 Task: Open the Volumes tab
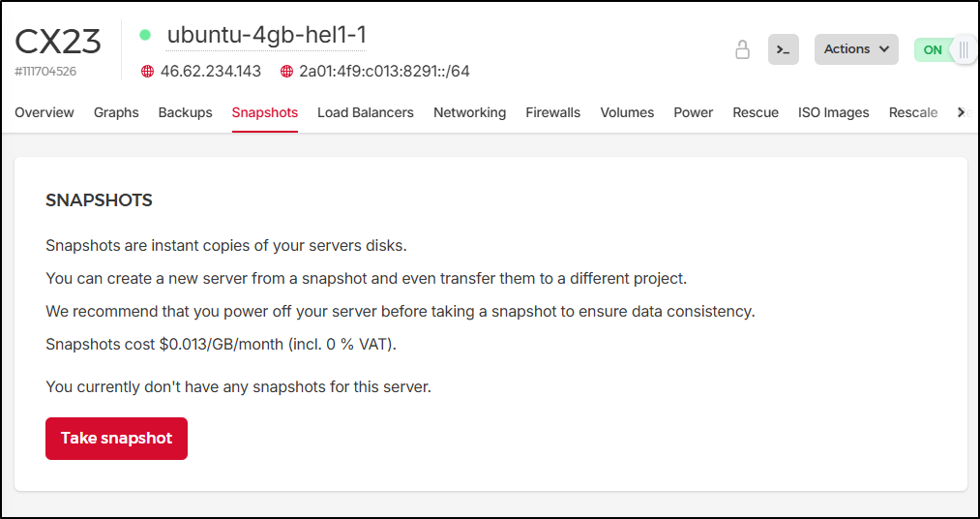[627, 112]
